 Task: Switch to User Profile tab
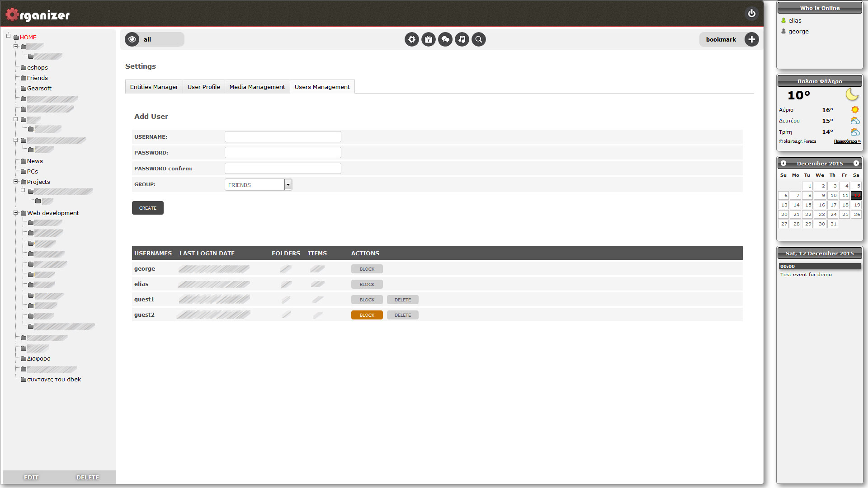203,87
